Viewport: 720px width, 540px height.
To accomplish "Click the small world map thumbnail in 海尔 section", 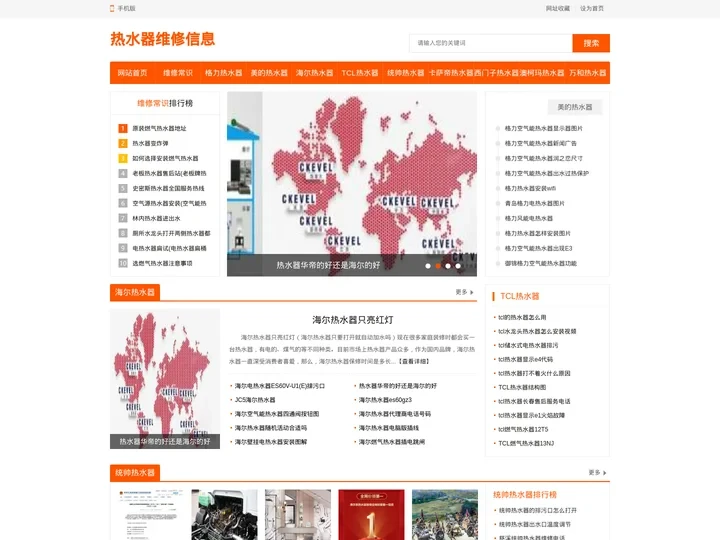I will tap(165, 379).
